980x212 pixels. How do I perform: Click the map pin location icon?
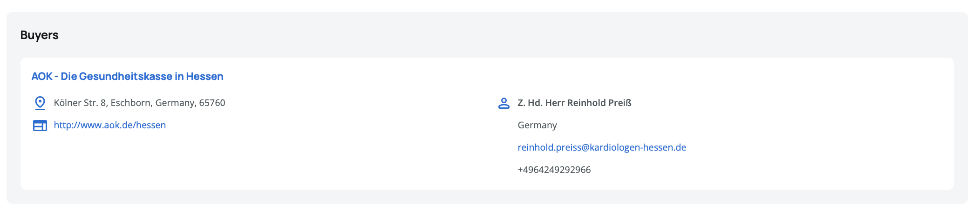coord(40,103)
